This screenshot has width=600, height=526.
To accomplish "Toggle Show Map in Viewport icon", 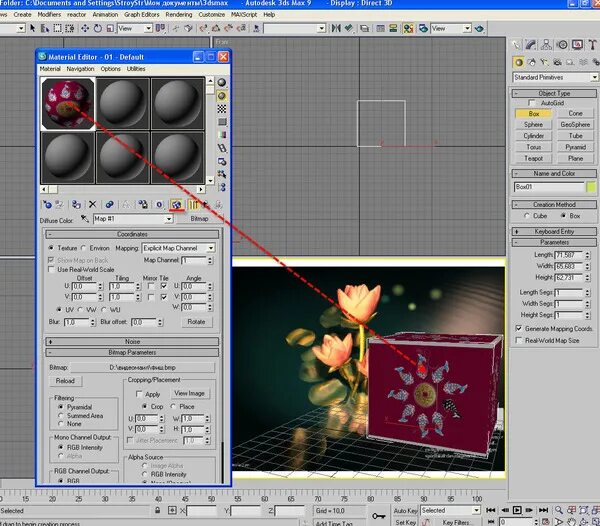I will pos(176,205).
